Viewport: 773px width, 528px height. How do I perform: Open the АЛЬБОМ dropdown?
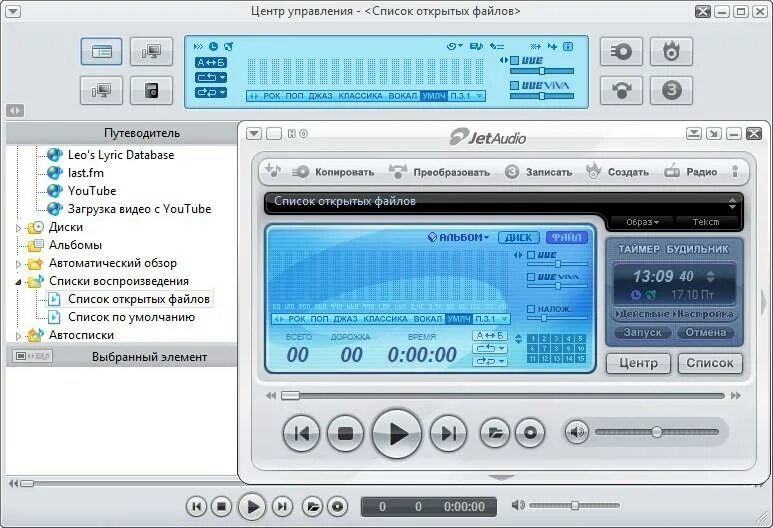tap(458, 238)
